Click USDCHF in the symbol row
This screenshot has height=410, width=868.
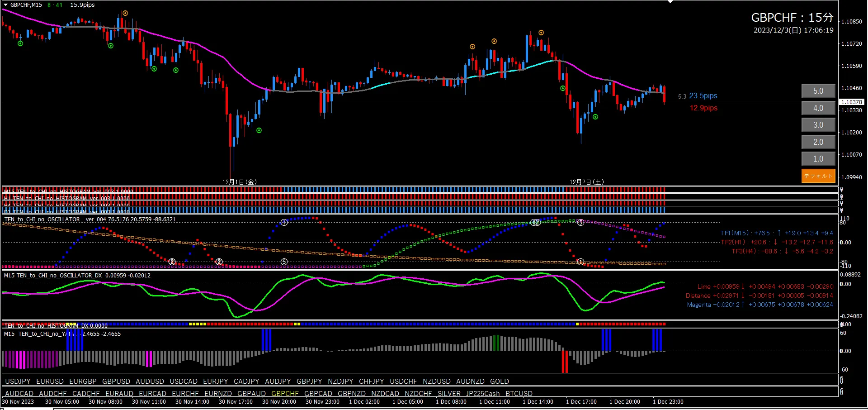click(x=403, y=381)
